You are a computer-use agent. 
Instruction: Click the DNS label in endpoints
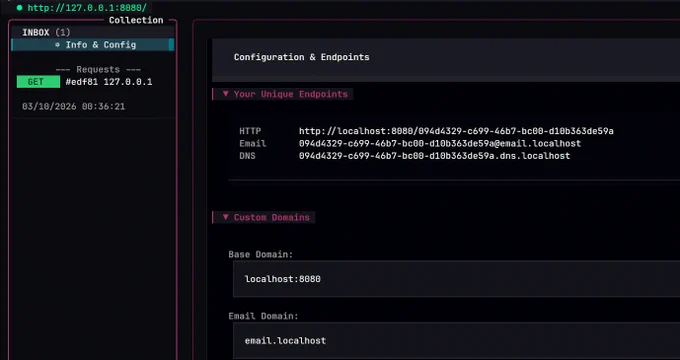[248, 156]
